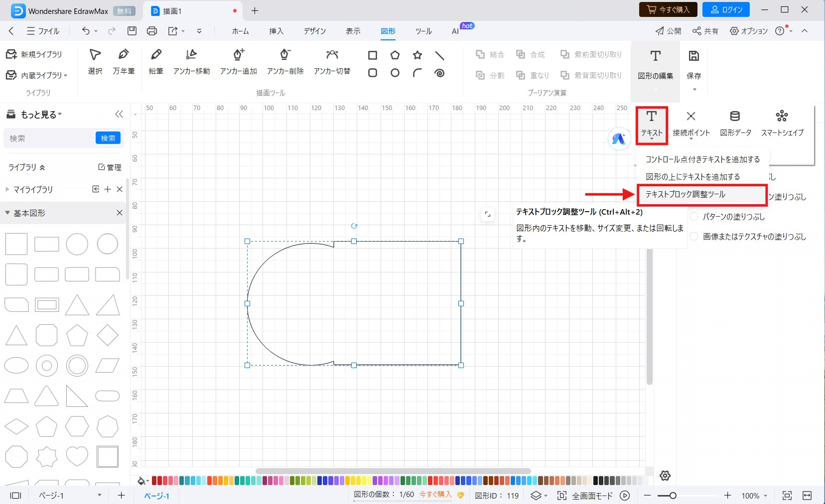Click 新規ライブラリ new library button
825x504 pixels.
(x=34, y=54)
